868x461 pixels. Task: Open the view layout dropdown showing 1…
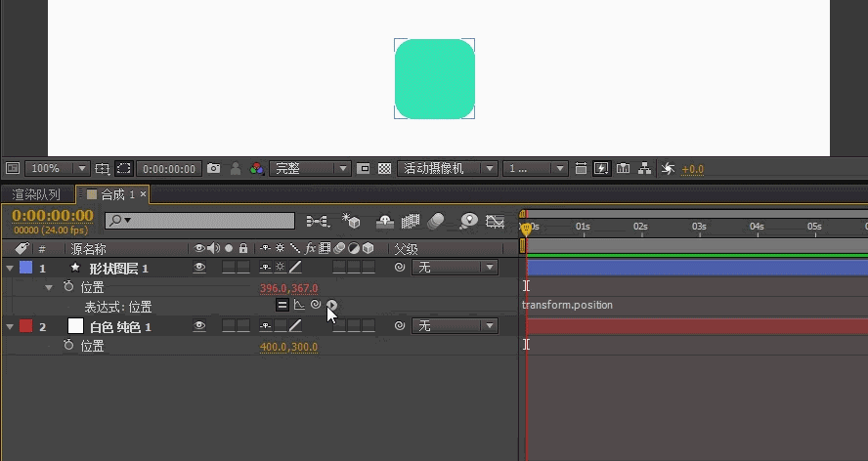pyautogui.click(x=536, y=168)
